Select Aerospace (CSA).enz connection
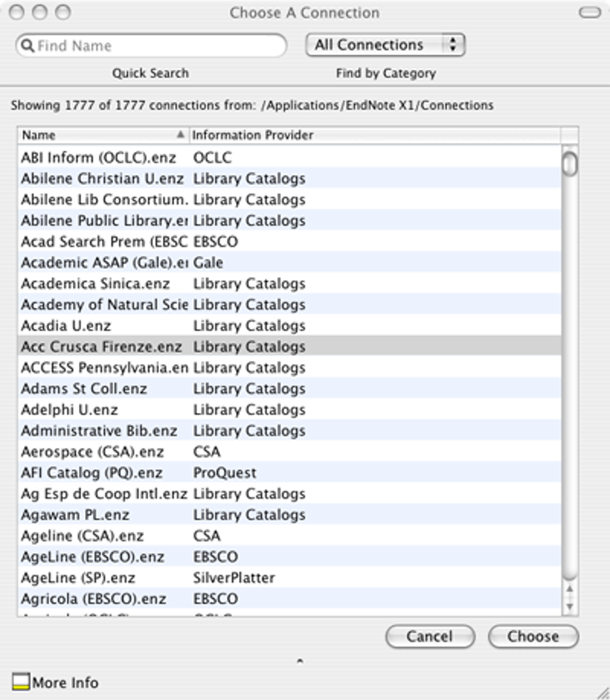 93,452
